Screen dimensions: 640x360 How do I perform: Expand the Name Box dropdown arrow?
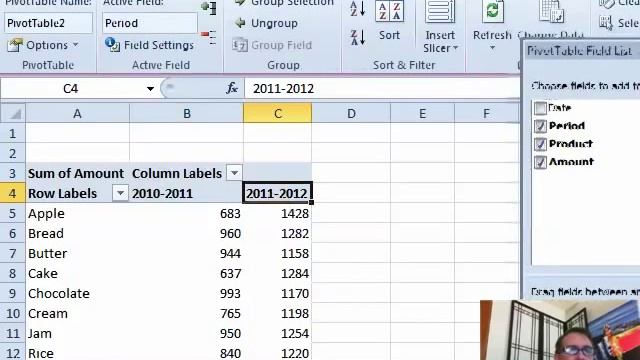[150, 89]
